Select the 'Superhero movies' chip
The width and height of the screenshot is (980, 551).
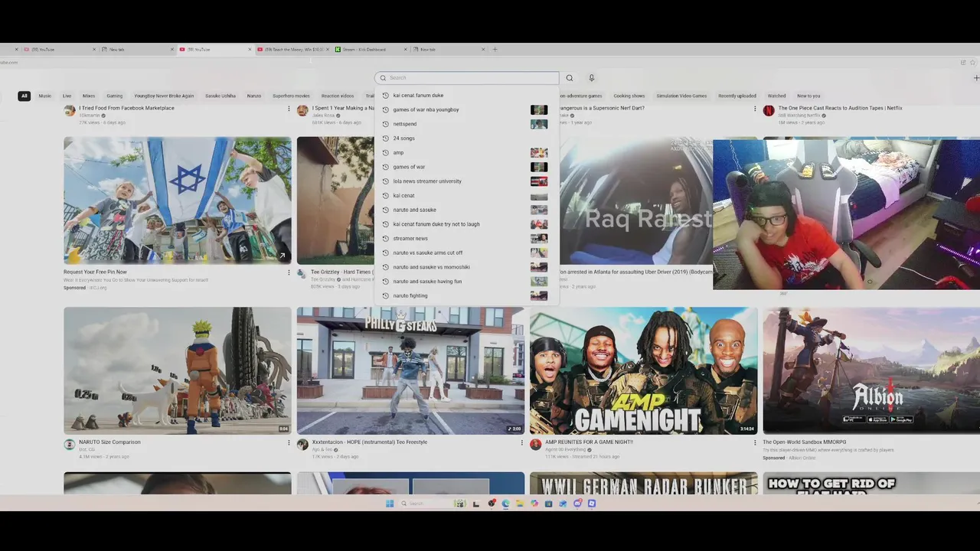point(291,96)
